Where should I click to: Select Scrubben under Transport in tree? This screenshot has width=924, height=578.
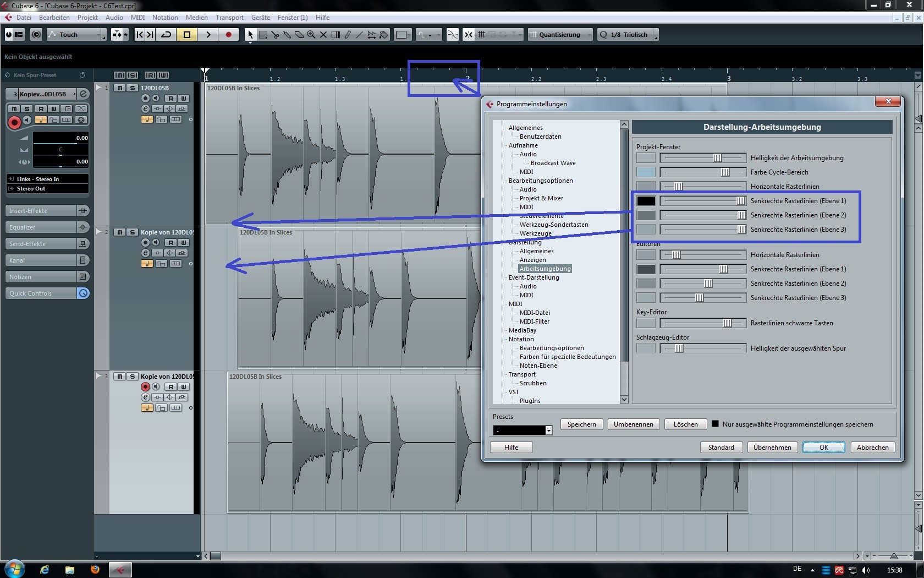pos(533,383)
